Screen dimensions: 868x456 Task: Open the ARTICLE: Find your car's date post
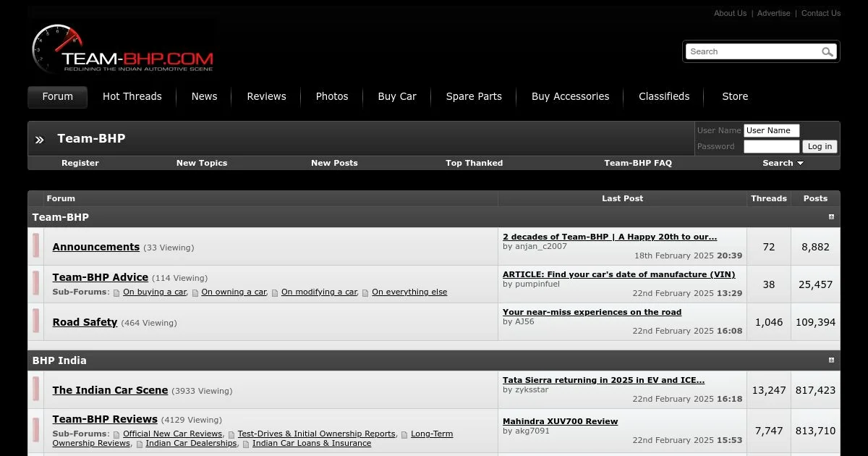coord(619,274)
